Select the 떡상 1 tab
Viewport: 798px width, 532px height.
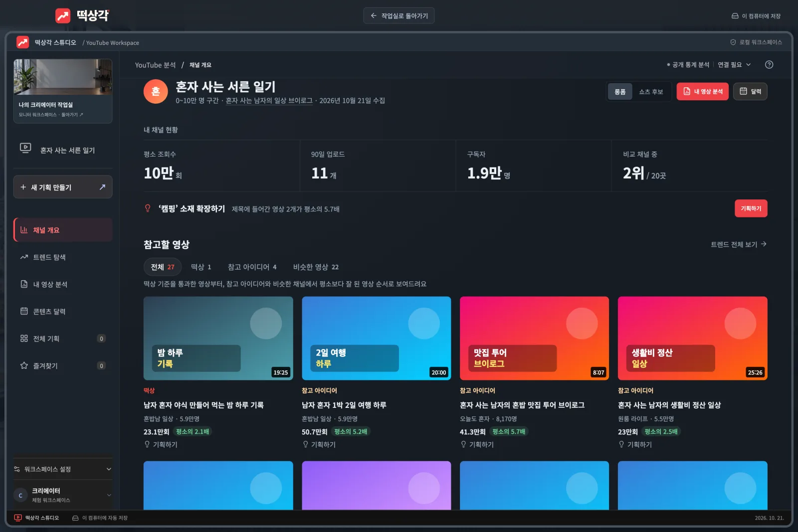pyautogui.click(x=201, y=267)
